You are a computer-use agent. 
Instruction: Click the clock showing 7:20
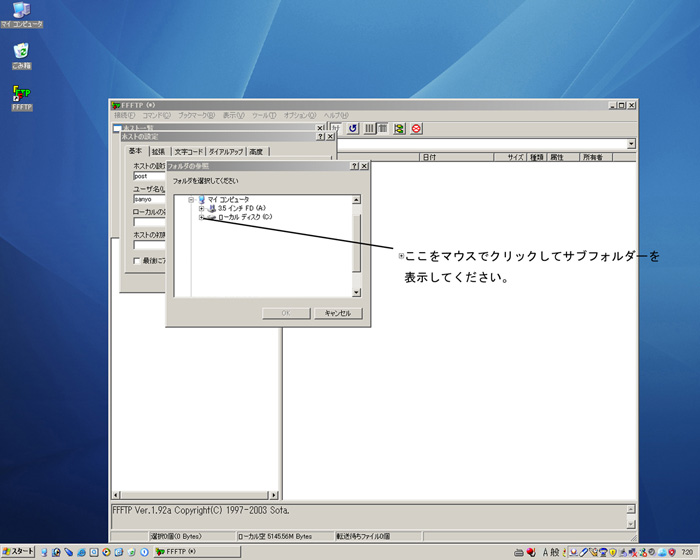click(687, 552)
